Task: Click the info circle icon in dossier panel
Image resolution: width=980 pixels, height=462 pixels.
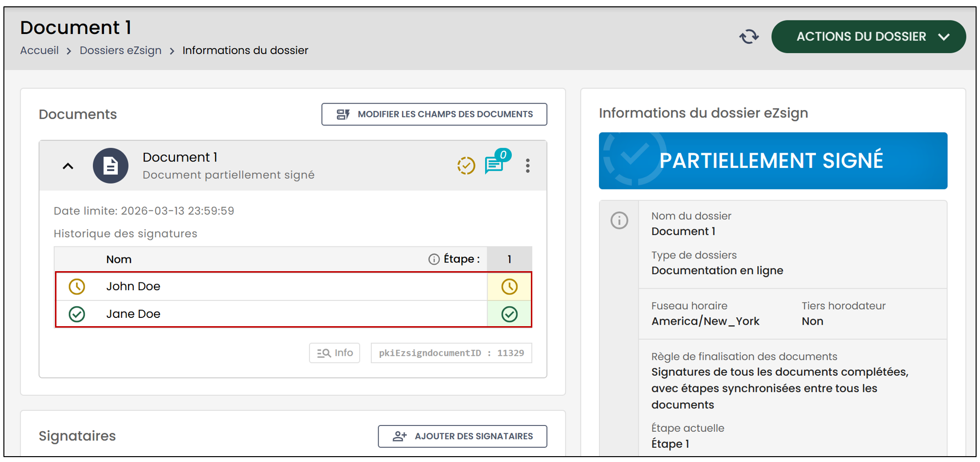Action: click(x=619, y=221)
